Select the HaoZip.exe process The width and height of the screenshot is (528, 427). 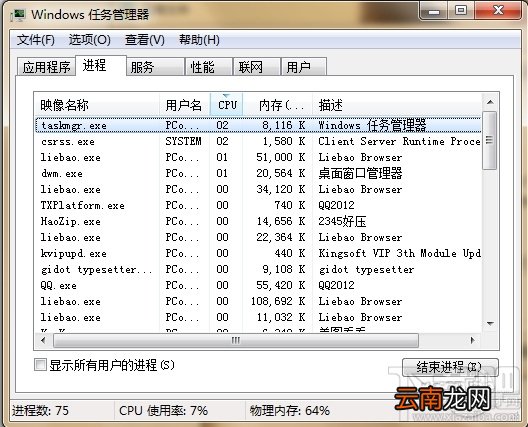(x=258, y=221)
